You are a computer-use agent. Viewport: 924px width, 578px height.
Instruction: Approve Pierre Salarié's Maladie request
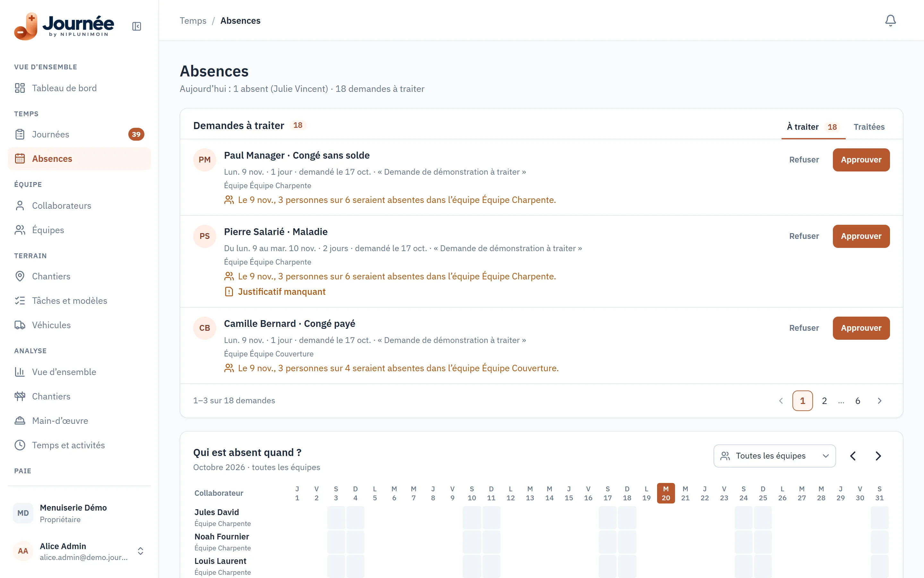(861, 236)
